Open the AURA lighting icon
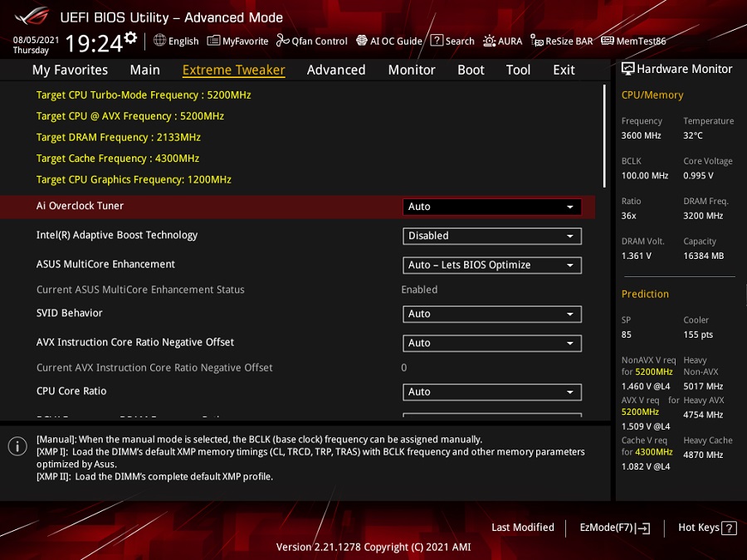The width and height of the screenshot is (747, 560). [489, 41]
